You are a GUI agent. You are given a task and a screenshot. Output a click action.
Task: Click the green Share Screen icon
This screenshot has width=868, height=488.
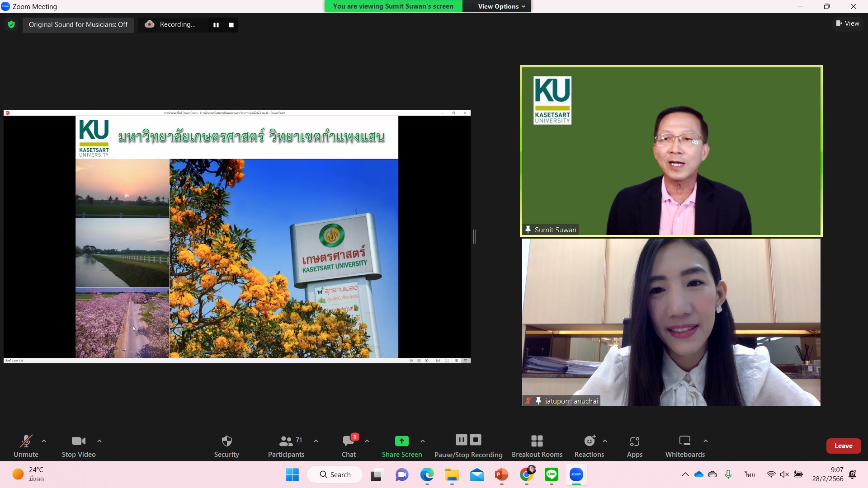pyautogui.click(x=401, y=441)
